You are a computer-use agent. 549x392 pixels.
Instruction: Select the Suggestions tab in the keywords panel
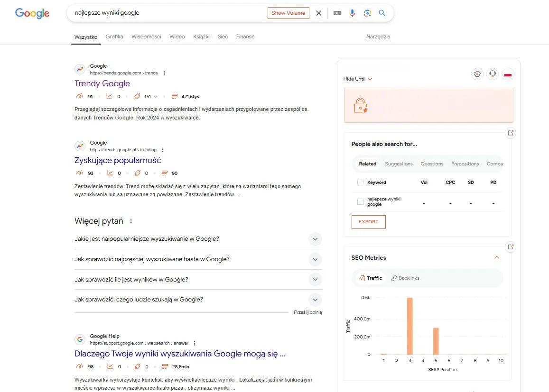tap(399, 164)
